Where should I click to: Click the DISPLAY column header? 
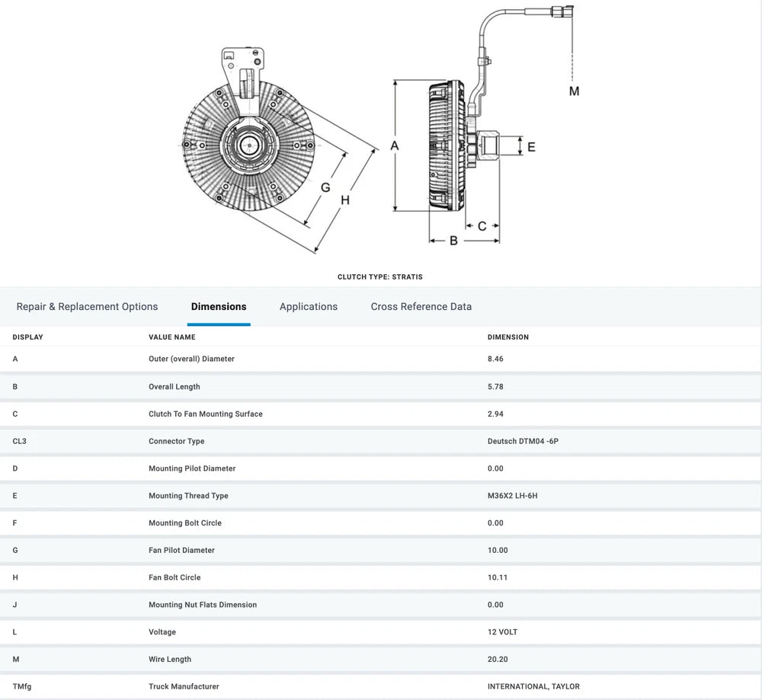click(27, 337)
